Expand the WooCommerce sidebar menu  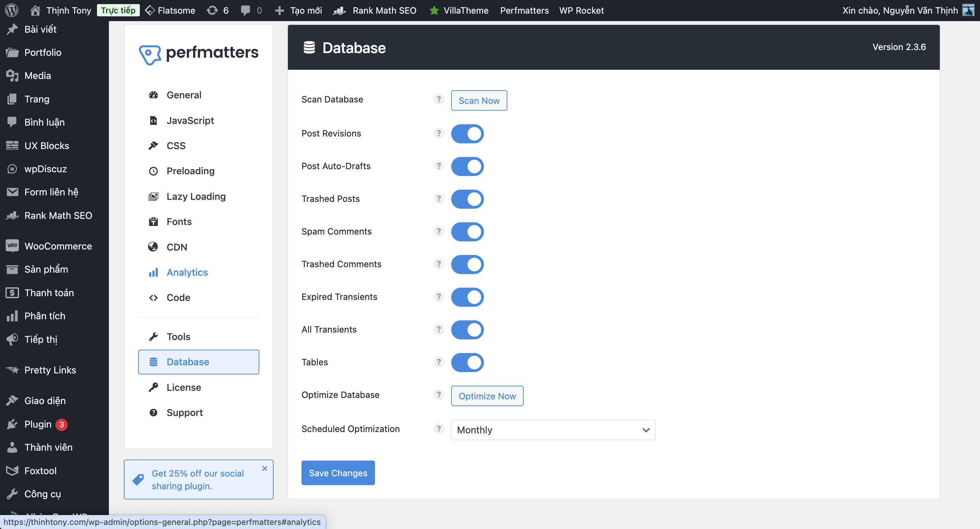(58, 246)
